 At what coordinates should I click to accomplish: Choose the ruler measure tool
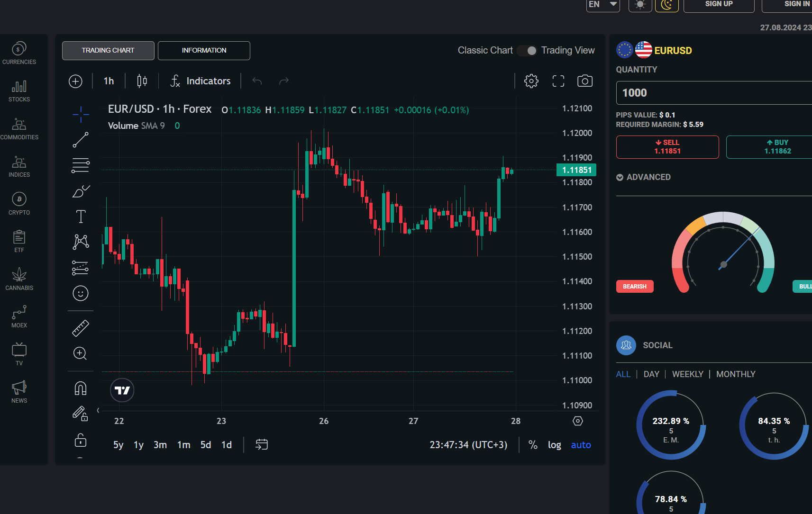[81, 328]
